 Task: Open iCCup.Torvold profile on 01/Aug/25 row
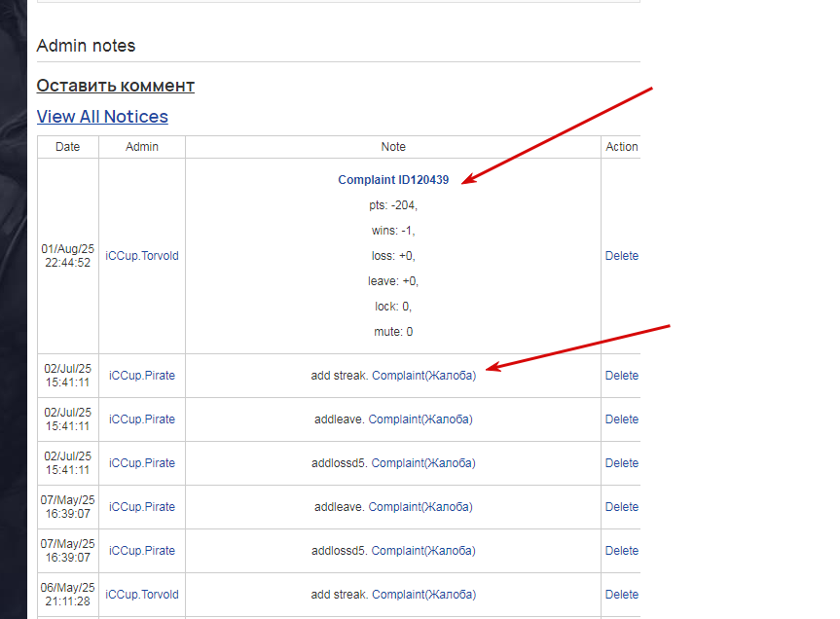pyautogui.click(x=142, y=256)
